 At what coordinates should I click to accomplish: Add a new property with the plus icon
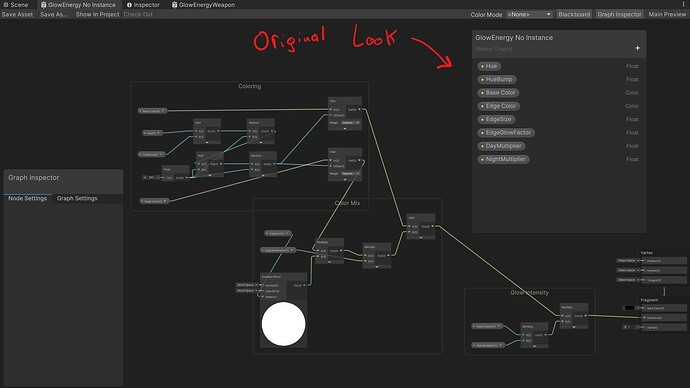coord(637,48)
